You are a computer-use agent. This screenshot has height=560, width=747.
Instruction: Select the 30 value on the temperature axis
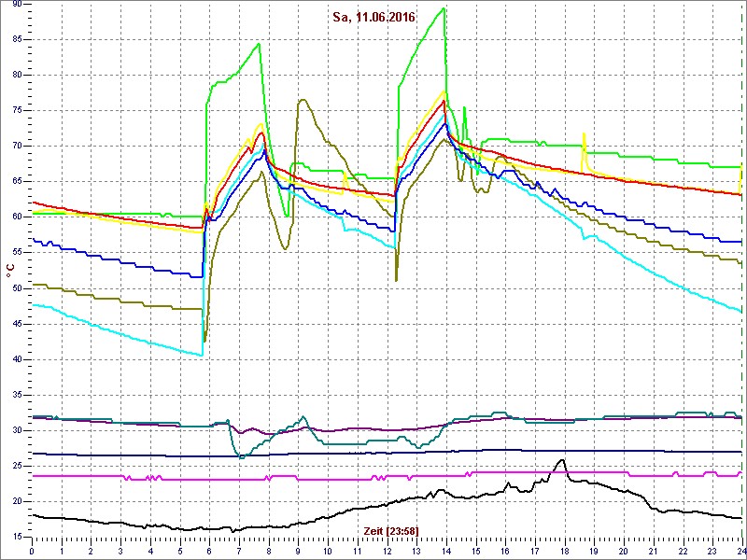click(x=18, y=431)
